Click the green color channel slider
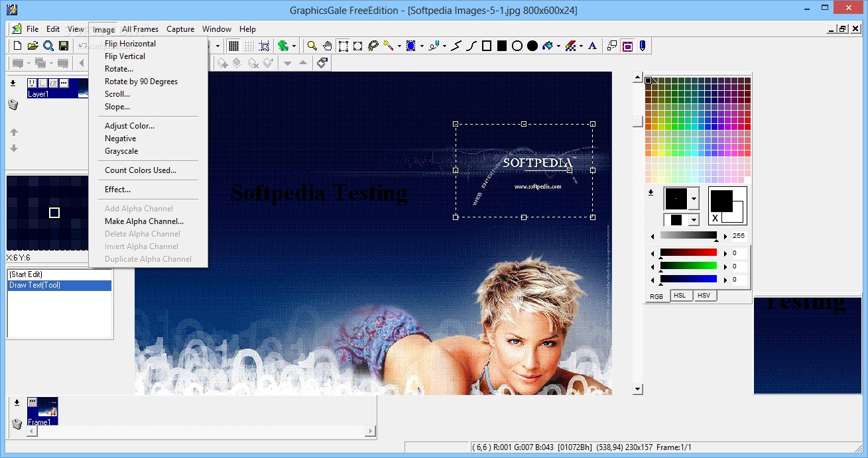The height and width of the screenshot is (458, 868). point(688,266)
